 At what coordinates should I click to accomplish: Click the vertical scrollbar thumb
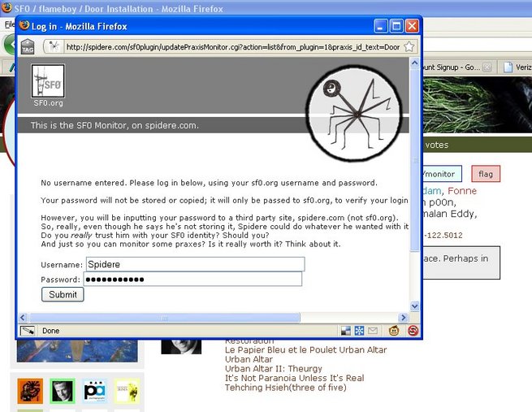coord(414,159)
